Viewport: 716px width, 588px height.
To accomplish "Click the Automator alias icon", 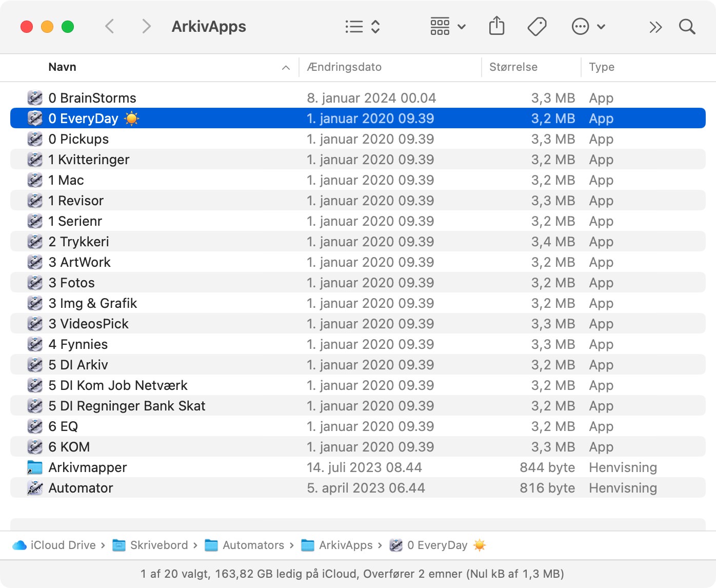I will pos(35,487).
